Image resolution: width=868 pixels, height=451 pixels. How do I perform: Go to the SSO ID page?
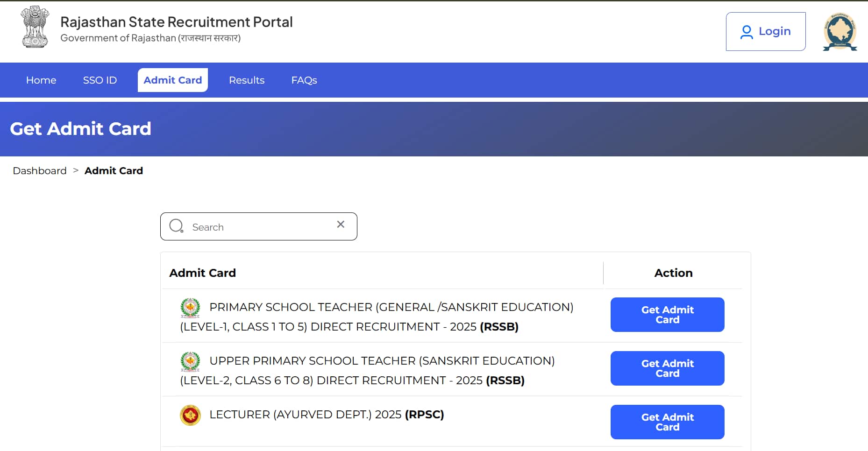(x=100, y=80)
